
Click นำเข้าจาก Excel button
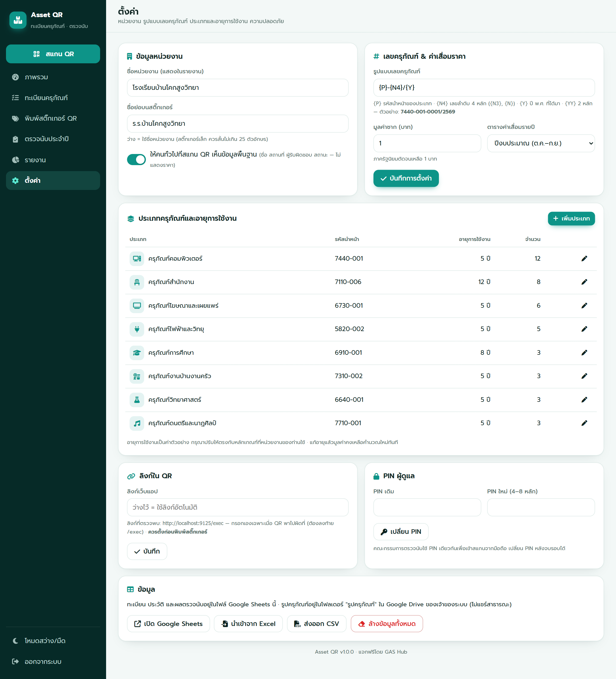click(248, 624)
